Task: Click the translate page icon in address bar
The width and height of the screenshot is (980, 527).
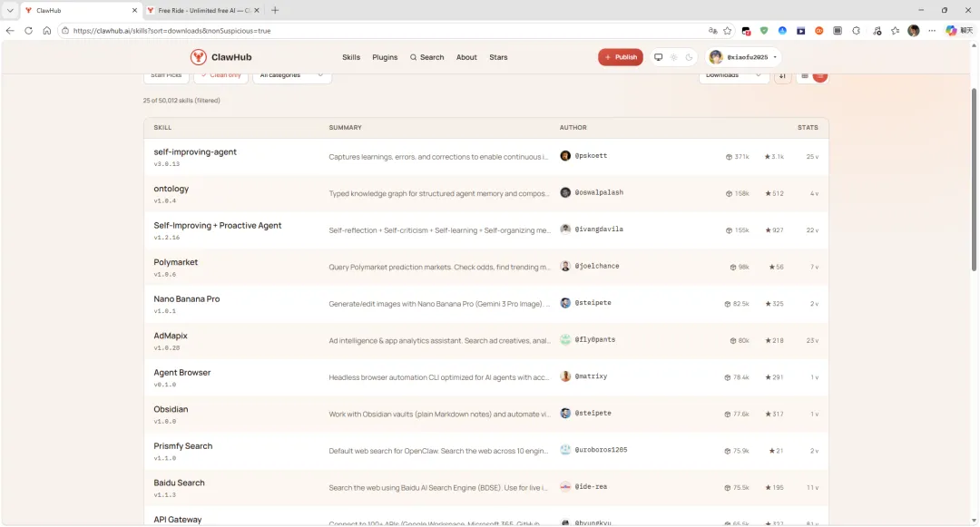Action: point(712,31)
